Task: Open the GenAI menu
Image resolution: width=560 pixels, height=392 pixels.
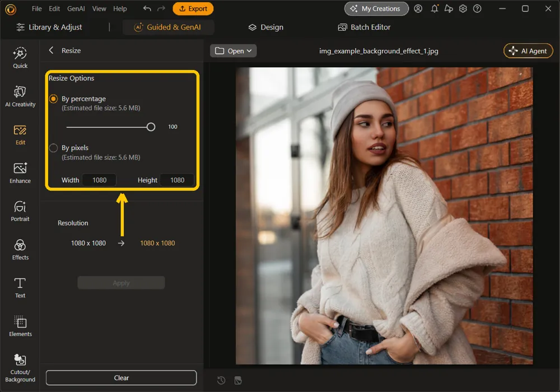Action: [x=76, y=8]
